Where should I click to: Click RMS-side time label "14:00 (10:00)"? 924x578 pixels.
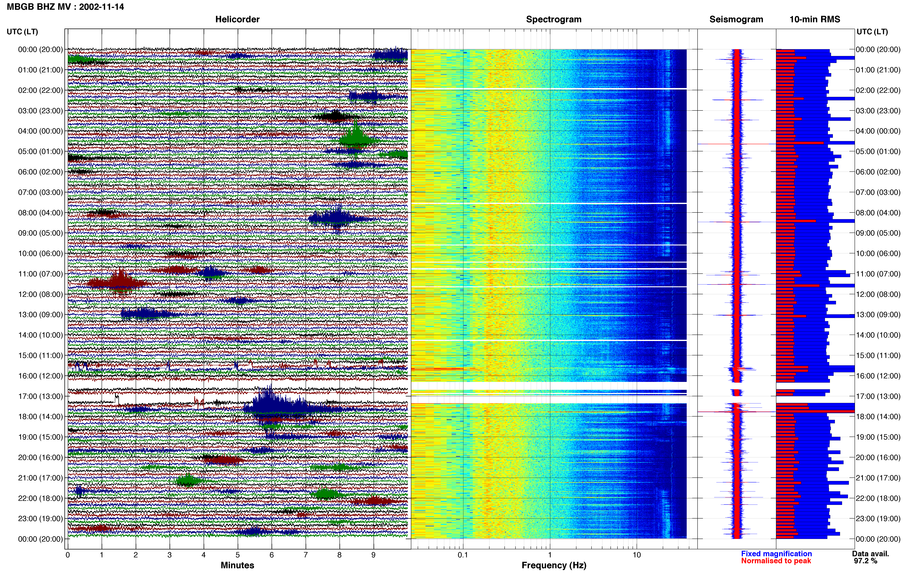click(x=878, y=335)
